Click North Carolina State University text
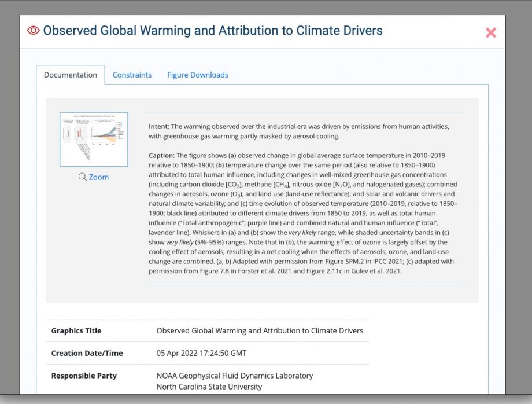Screen dimensions: 532x404 pyautogui.click(x=209, y=387)
